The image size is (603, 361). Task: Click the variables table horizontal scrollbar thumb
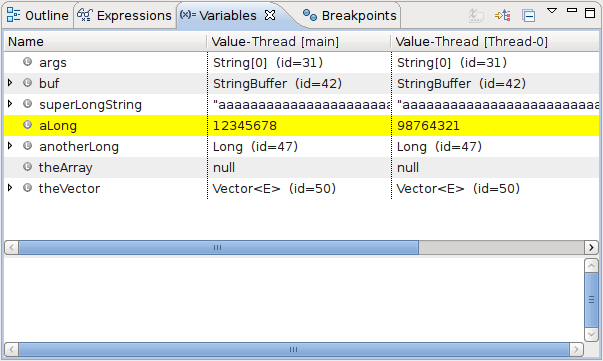218,247
